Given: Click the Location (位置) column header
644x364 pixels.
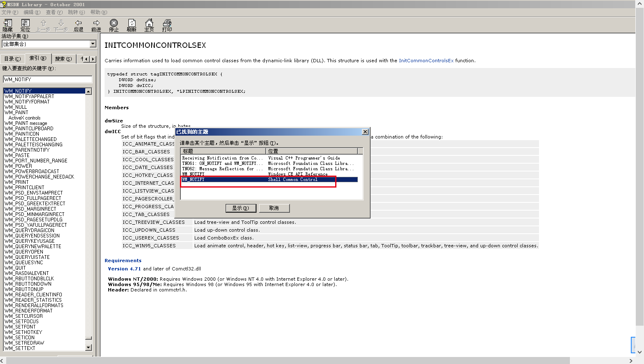Looking at the screenshot, I should point(312,151).
